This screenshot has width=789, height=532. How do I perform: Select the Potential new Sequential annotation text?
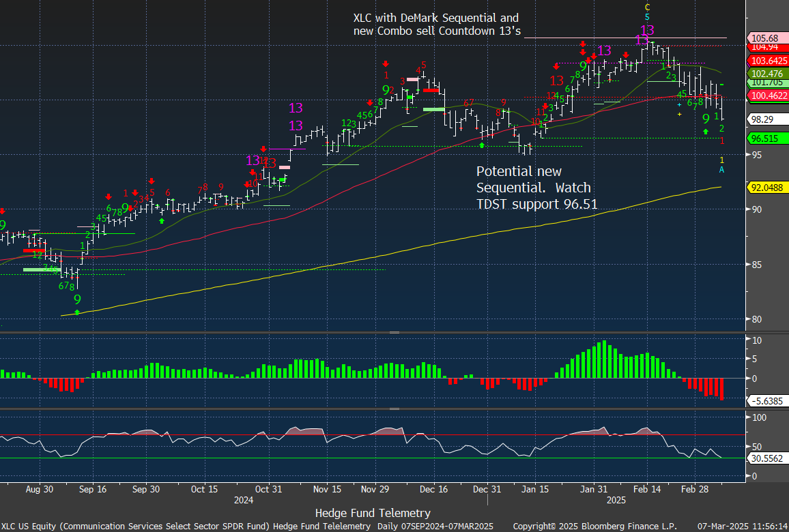537,188
